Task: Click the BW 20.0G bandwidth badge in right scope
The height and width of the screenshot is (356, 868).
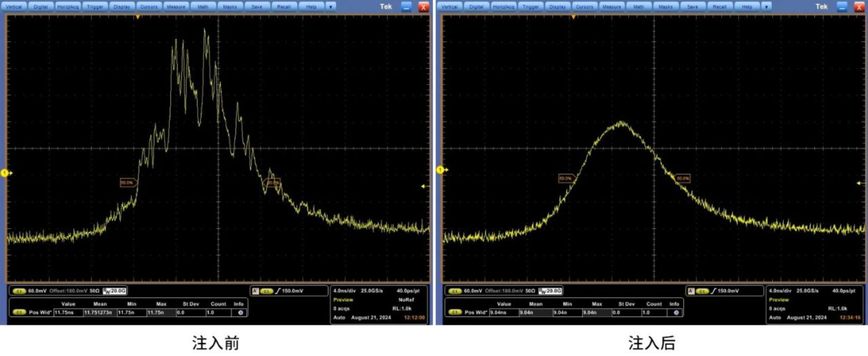Action: [550, 291]
